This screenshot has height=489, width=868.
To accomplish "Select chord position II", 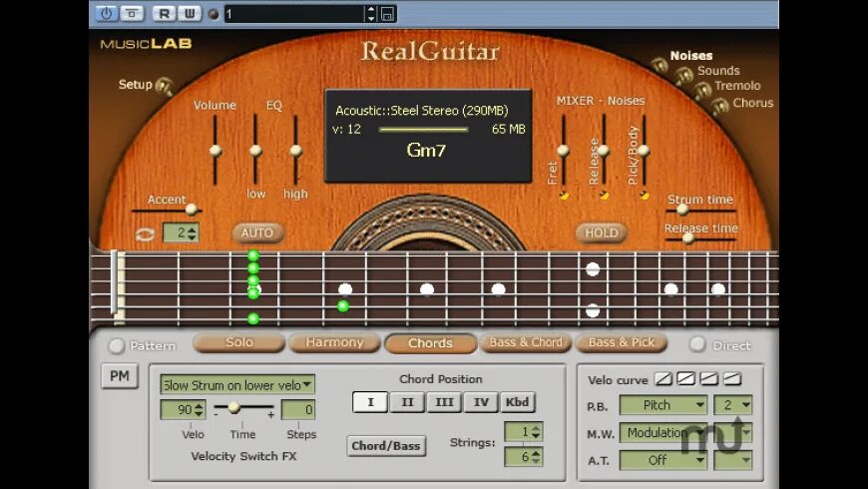I will [407, 402].
